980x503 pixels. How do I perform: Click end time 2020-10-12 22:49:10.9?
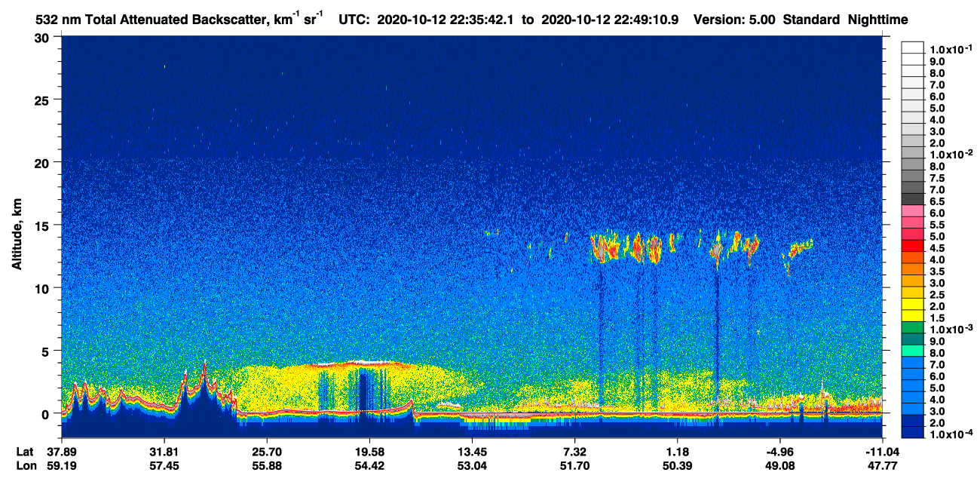pyautogui.click(x=610, y=20)
